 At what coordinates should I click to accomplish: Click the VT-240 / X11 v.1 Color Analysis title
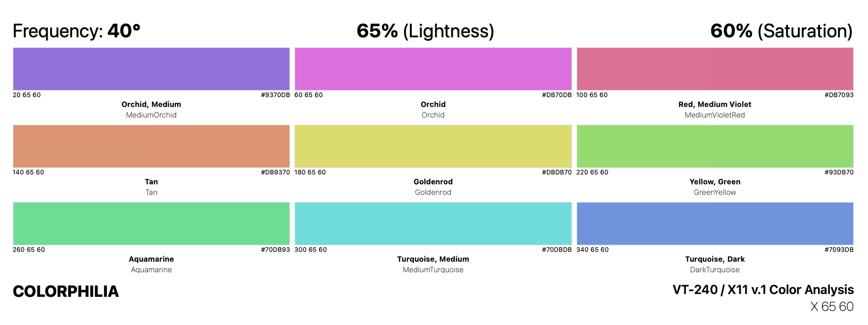point(763,290)
